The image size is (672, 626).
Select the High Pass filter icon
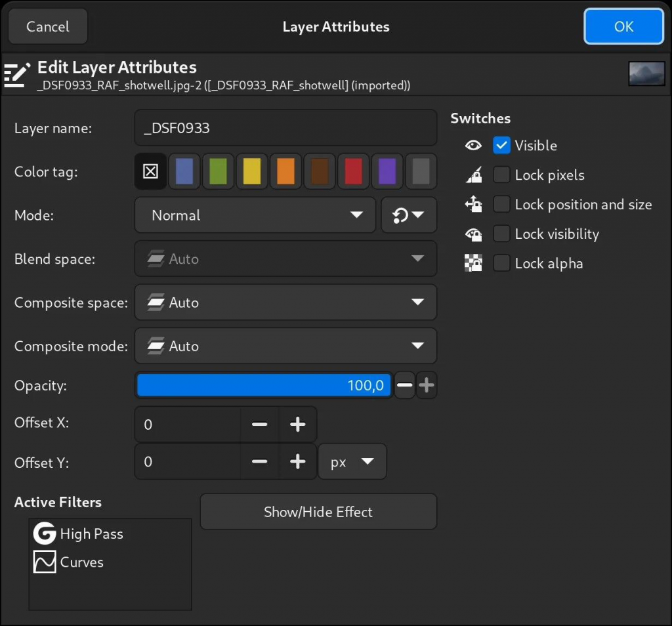click(43, 533)
